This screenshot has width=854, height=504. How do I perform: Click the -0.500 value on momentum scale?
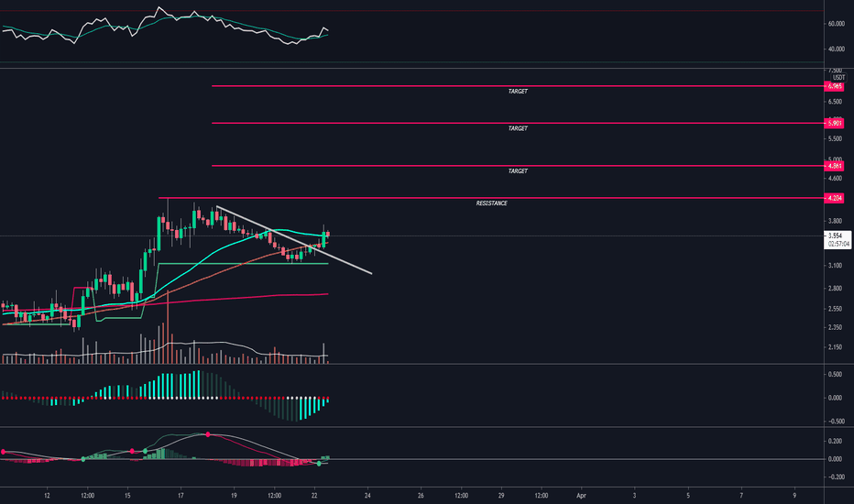[x=835, y=422]
